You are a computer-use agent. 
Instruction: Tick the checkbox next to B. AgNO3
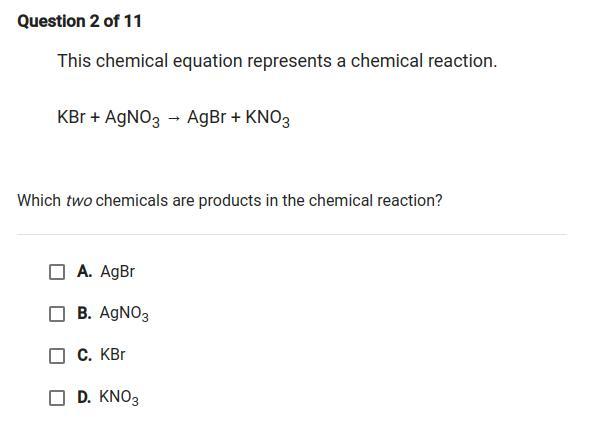pyautogui.click(x=57, y=314)
